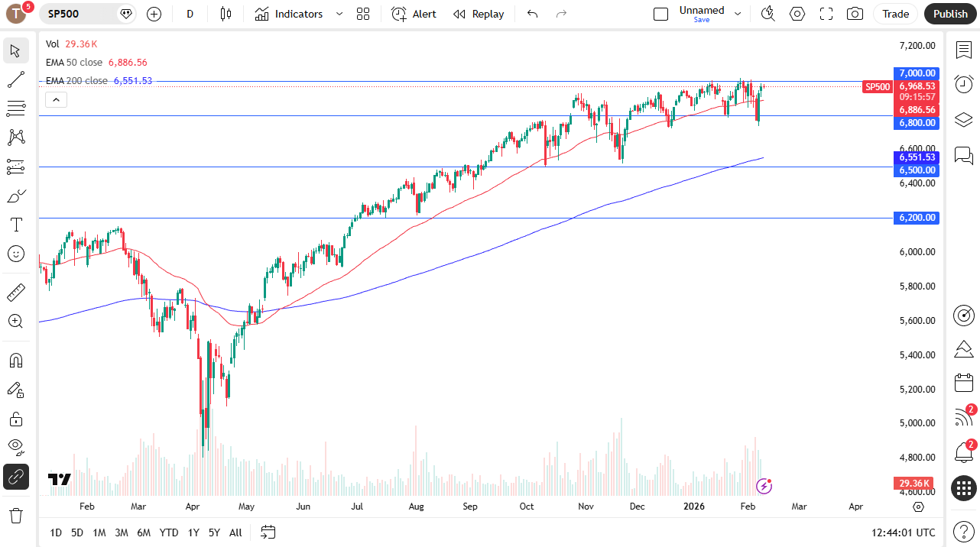Open the economic calendar panel
Viewport: 980px width, 547px height.
[964, 384]
